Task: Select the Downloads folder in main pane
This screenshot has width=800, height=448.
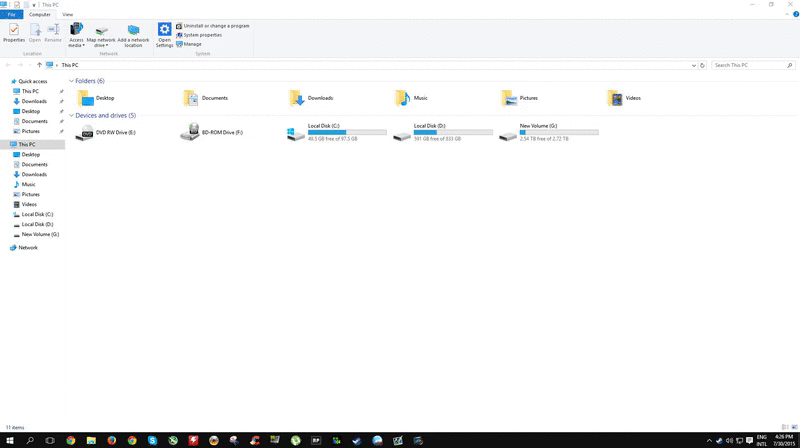Action: pos(311,98)
